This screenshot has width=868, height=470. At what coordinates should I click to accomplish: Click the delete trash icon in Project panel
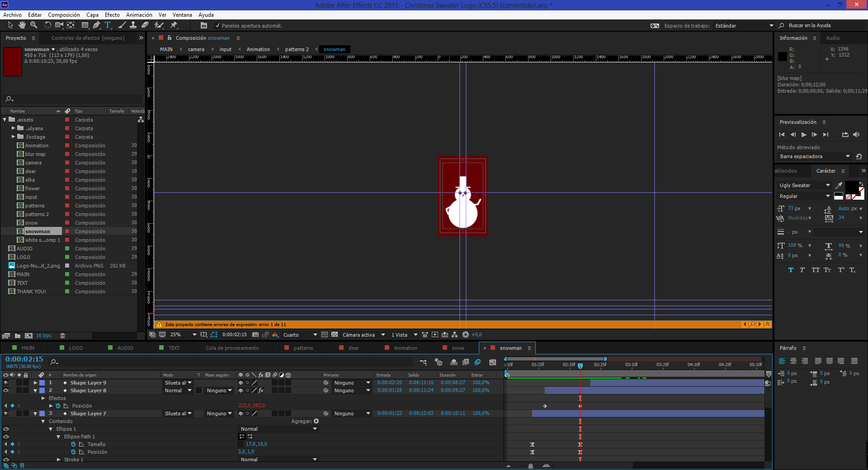tap(63, 336)
